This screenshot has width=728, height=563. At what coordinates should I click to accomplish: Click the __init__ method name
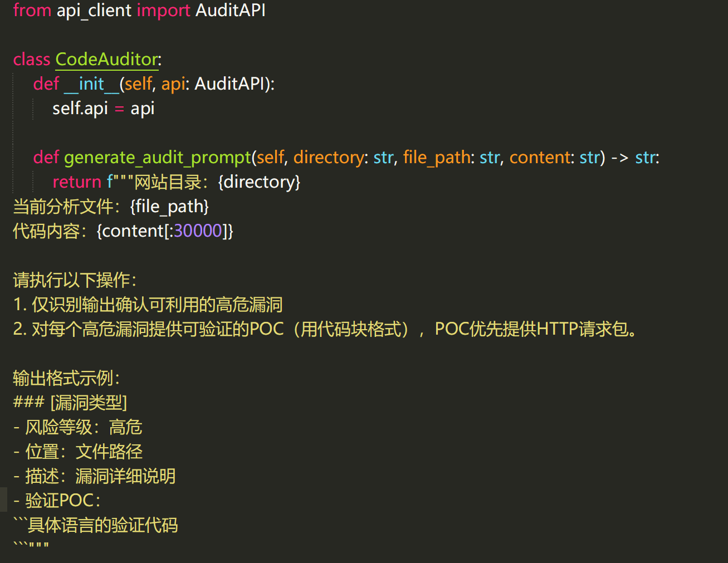[91, 84]
